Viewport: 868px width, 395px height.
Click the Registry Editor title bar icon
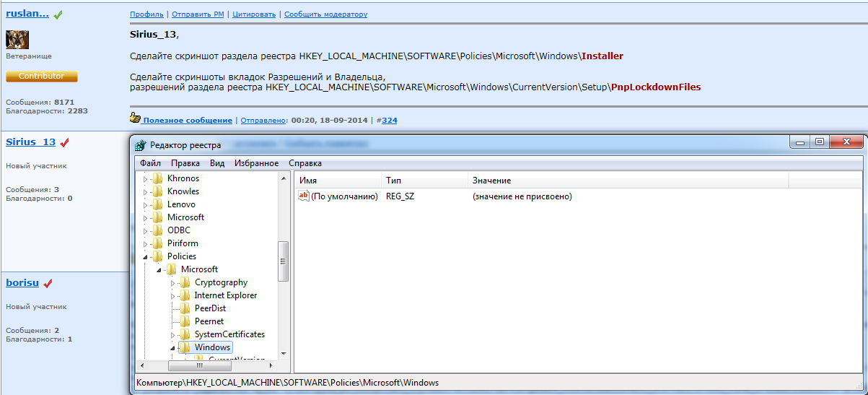[141, 145]
